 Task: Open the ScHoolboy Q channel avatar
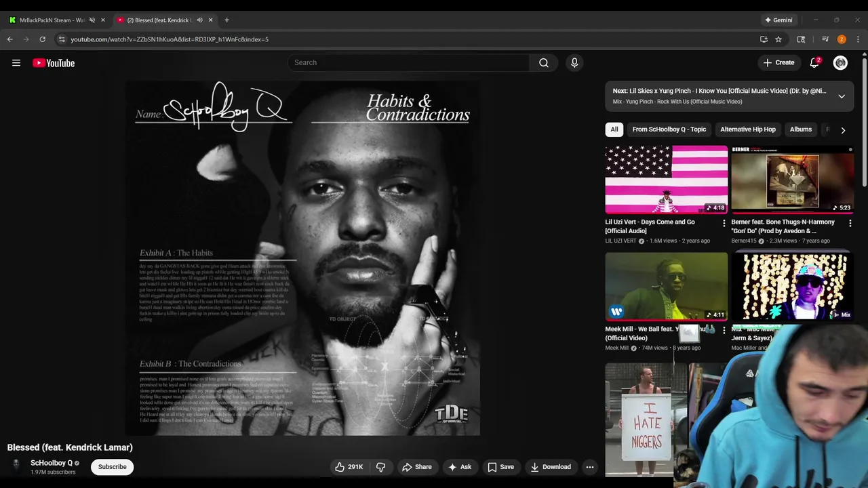point(16,466)
